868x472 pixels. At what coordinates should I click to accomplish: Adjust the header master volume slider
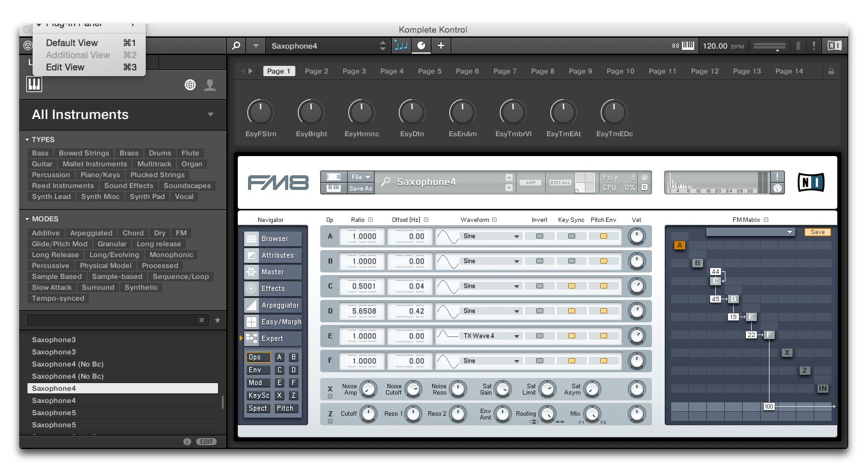coord(769,46)
